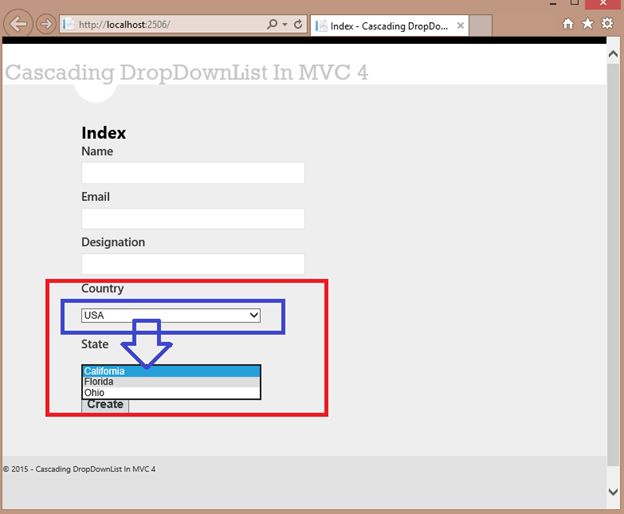
Task: Refresh the page with the reload icon
Action: click(298, 25)
